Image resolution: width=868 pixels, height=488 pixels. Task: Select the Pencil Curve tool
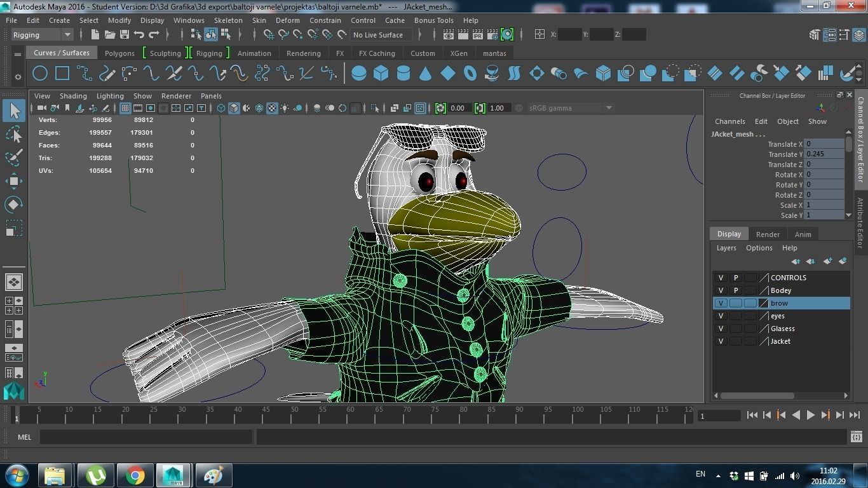point(107,74)
